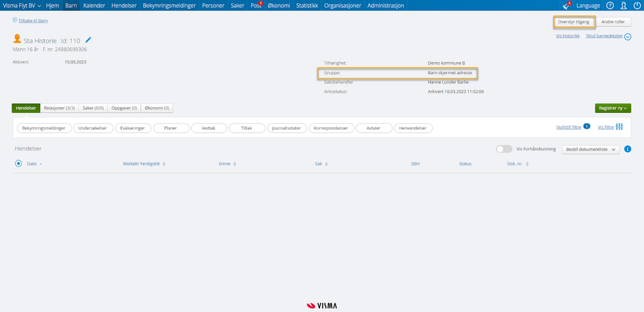
Task: Collapse child details with chevron circle
Action: click(x=628, y=37)
